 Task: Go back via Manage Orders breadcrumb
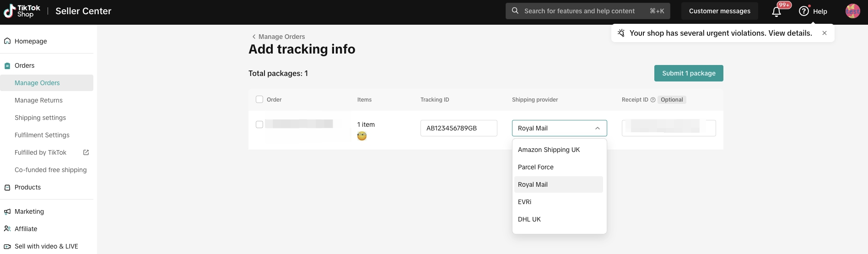coord(281,37)
